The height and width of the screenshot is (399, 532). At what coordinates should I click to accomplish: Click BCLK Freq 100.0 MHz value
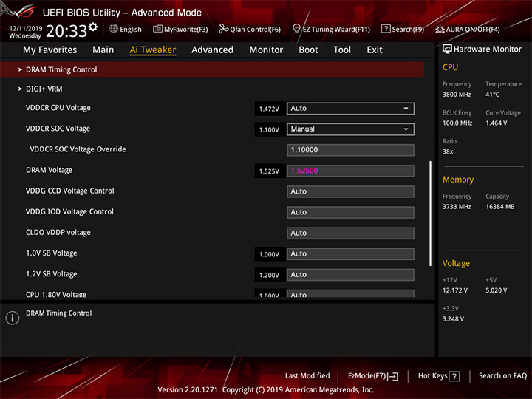click(457, 123)
